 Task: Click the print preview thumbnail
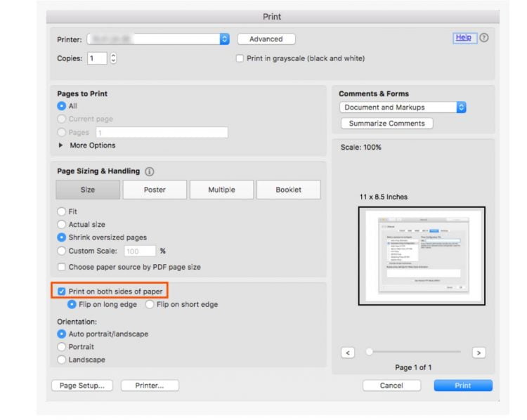coord(422,256)
